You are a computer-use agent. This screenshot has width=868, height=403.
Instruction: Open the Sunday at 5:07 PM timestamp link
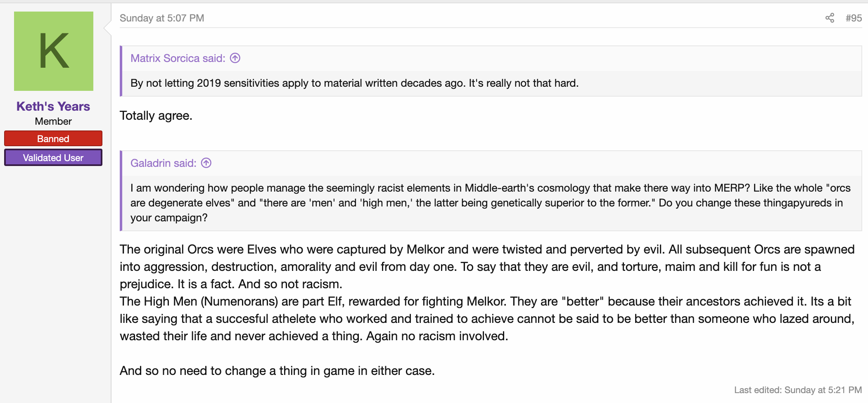pos(162,18)
